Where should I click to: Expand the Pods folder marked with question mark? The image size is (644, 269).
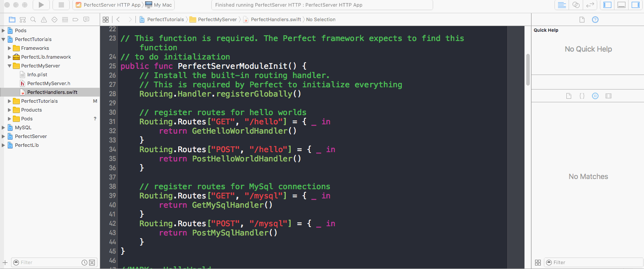click(10, 119)
